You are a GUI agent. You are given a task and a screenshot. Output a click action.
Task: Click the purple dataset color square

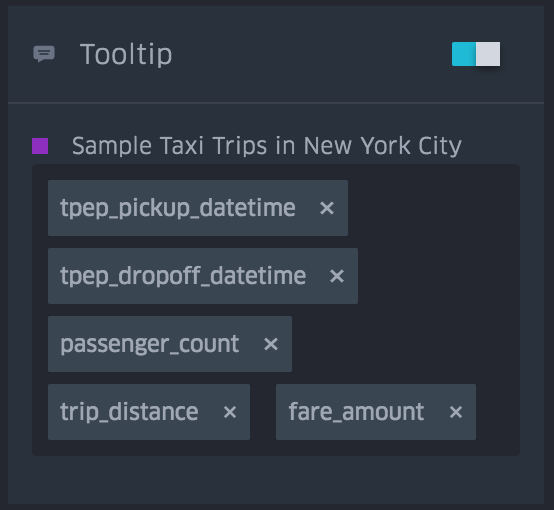[x=40, y=146]
